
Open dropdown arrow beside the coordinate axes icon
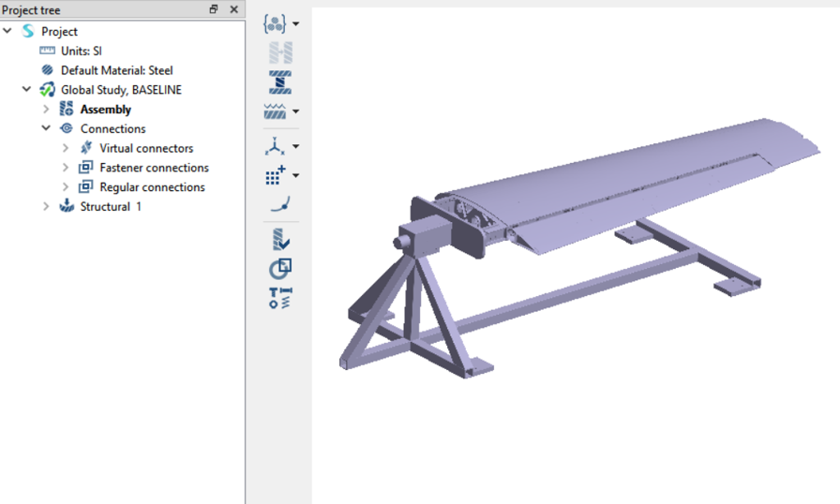point(296,147)
